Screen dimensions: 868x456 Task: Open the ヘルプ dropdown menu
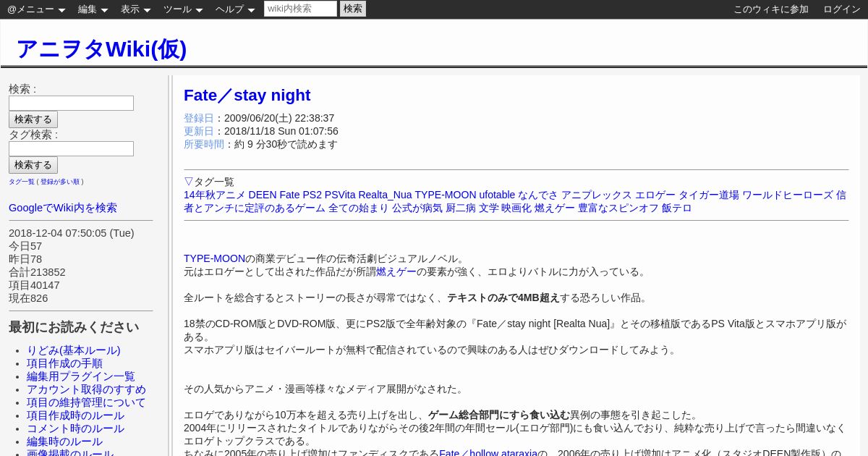point(235,9)
